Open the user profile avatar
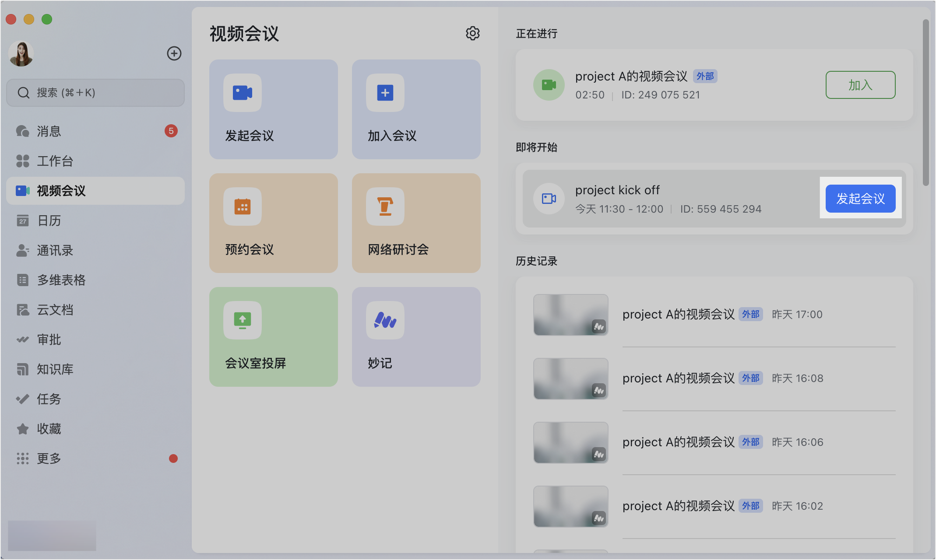The width and height of the screenshot is (936, 560). coord(21,54)
